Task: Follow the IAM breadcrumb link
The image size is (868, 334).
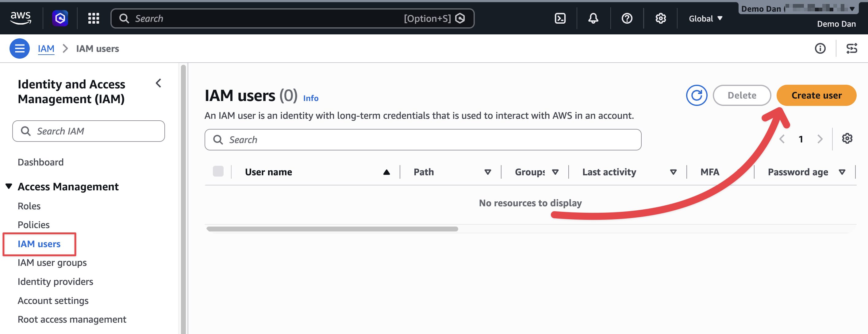Action: point(46,49)
